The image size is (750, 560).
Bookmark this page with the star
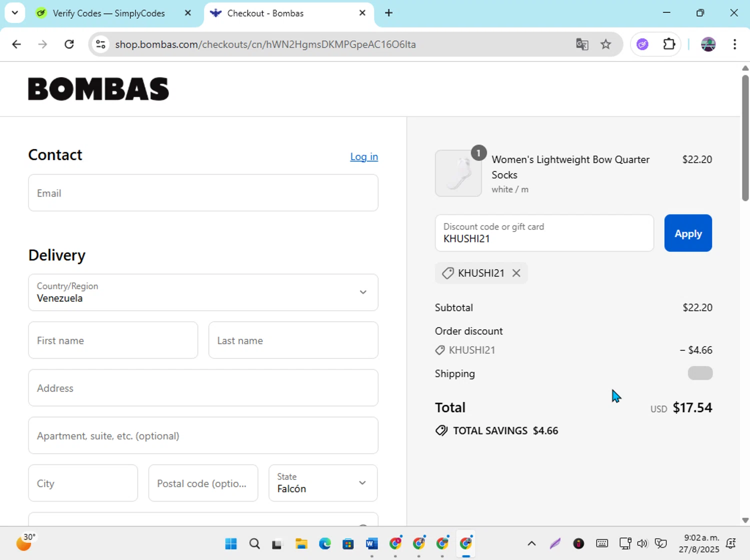point(606,44)
